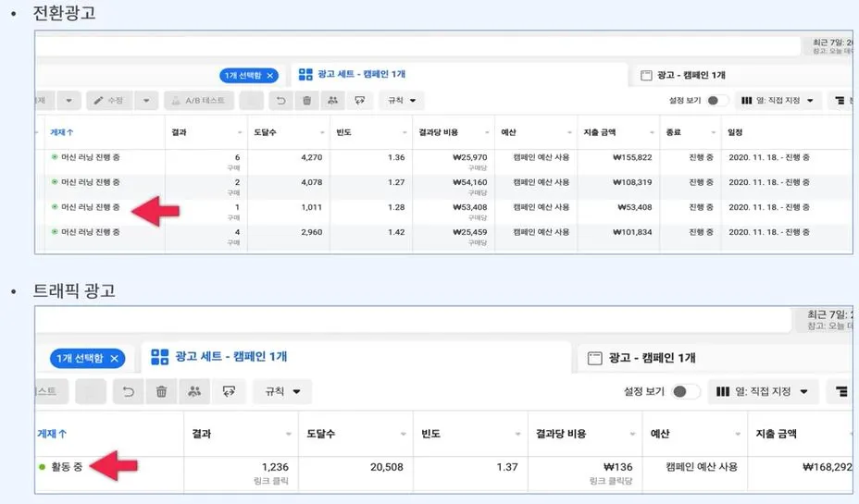Click the breakdown icon right of 전환광고 columns dropdown
The image size is (859, 504).
pyautogui.click(x=840, y=101)
